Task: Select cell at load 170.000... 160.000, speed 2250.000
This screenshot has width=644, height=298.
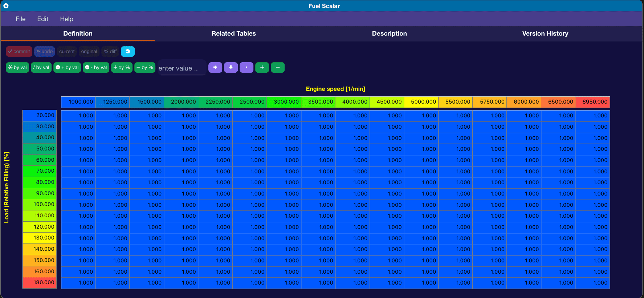Action: [x=215, y=272]
